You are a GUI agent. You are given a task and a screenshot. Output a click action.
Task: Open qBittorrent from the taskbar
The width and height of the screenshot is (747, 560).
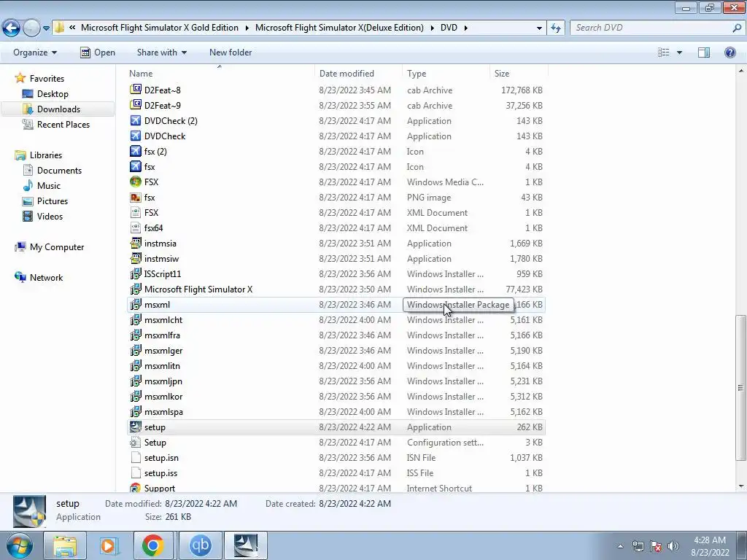pos(200,545)
